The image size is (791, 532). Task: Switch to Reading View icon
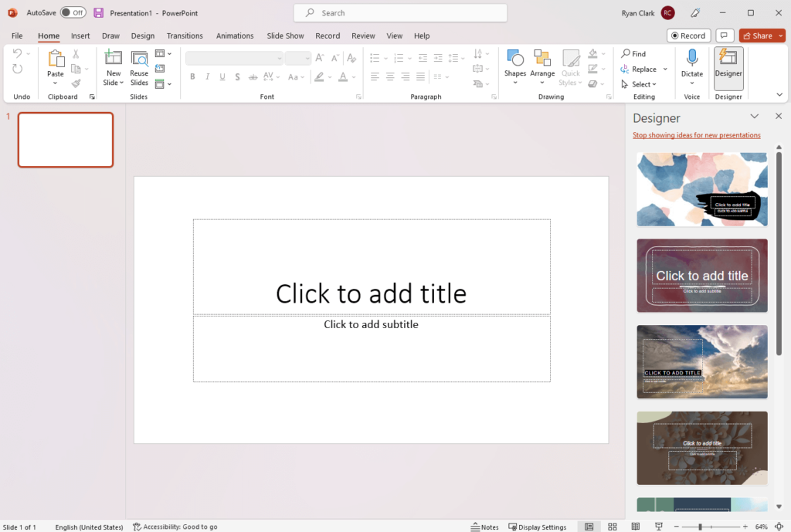point(636,527)
